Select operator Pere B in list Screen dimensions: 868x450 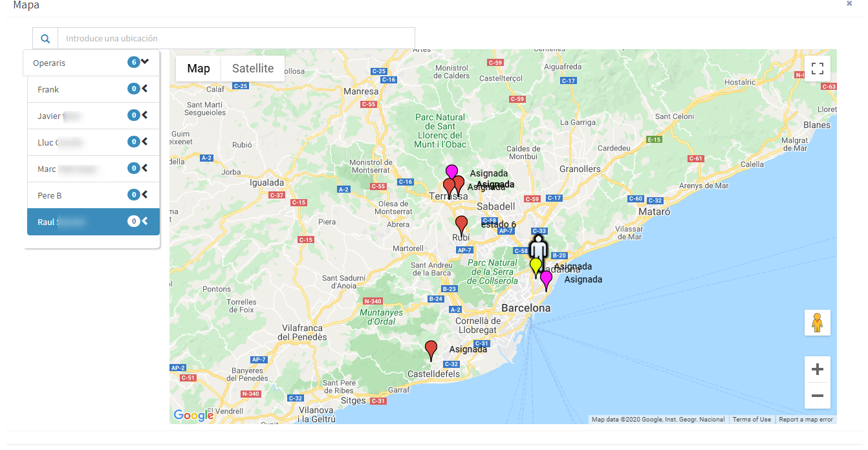[93, 195]
